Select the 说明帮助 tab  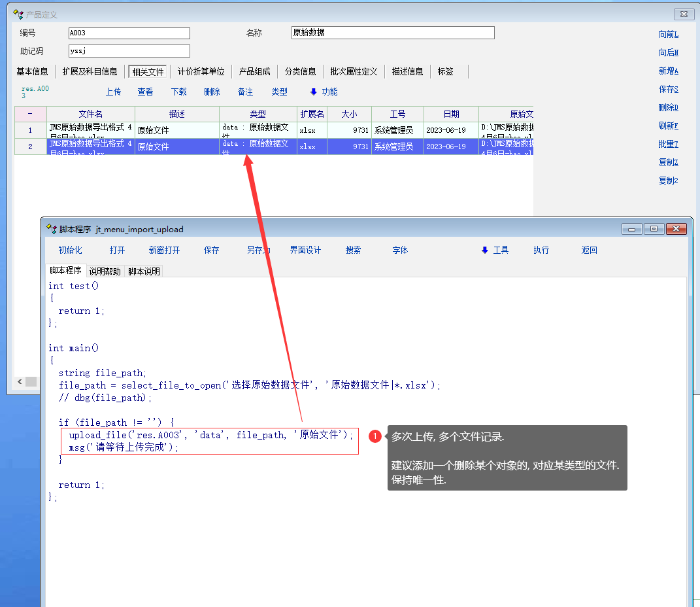pos(105,271)
